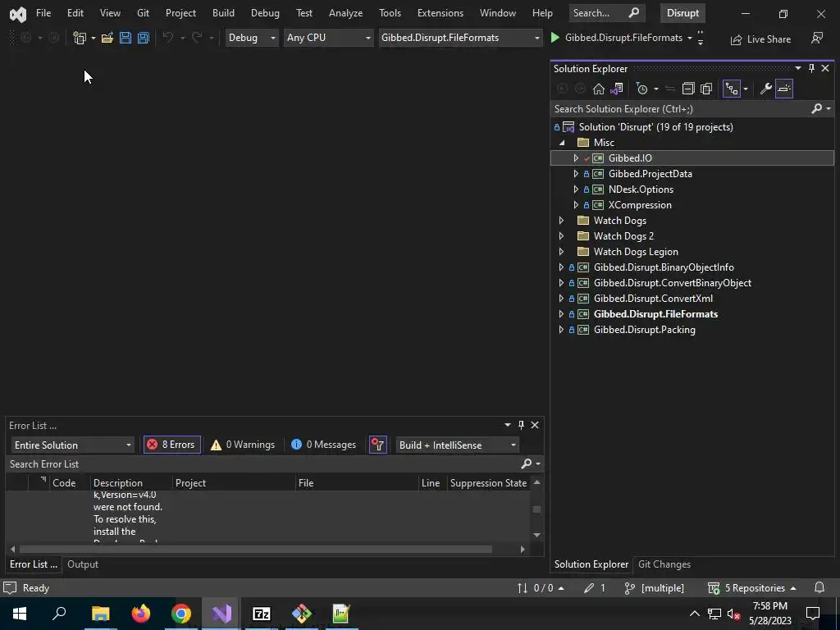
Task: Open the Analyze menu
Action: (x=345, y=13)
